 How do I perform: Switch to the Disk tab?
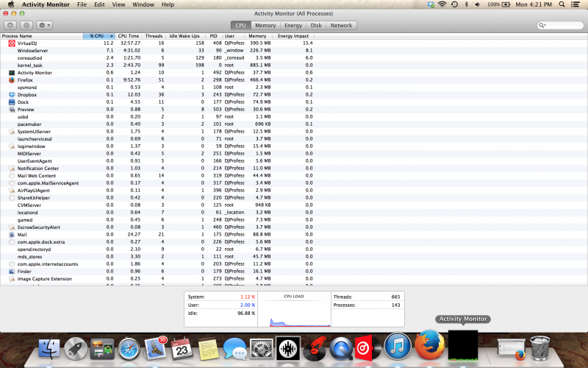click(x=316, y=25)
